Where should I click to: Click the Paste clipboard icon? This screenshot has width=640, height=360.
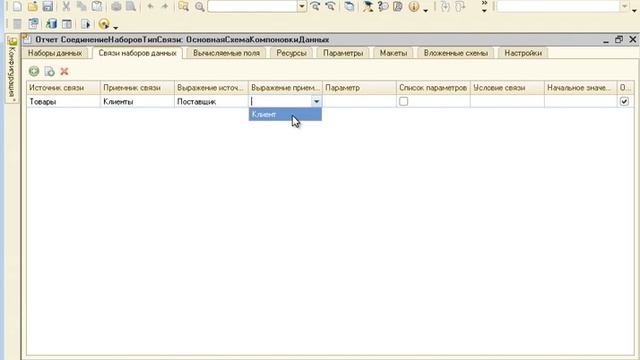(97, 6)
